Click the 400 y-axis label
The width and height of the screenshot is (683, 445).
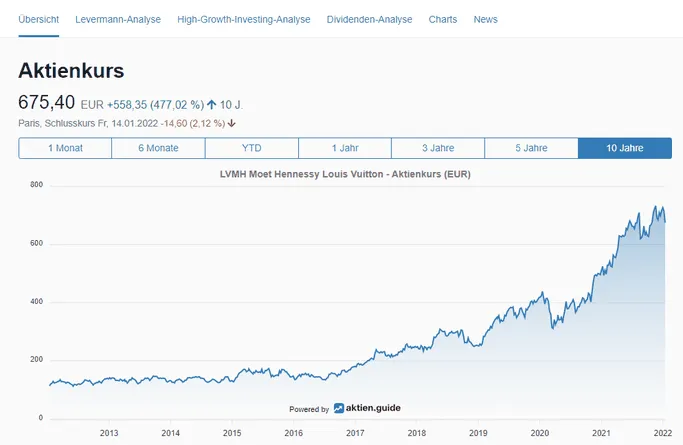[x=37, y=301]
